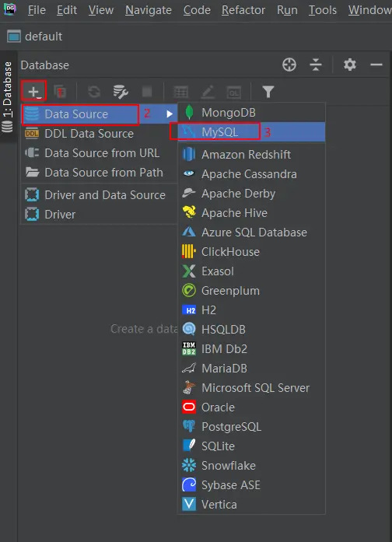Click the Filter funnel icon
Screen dimensions: 392x542
(x=268, y=92)
